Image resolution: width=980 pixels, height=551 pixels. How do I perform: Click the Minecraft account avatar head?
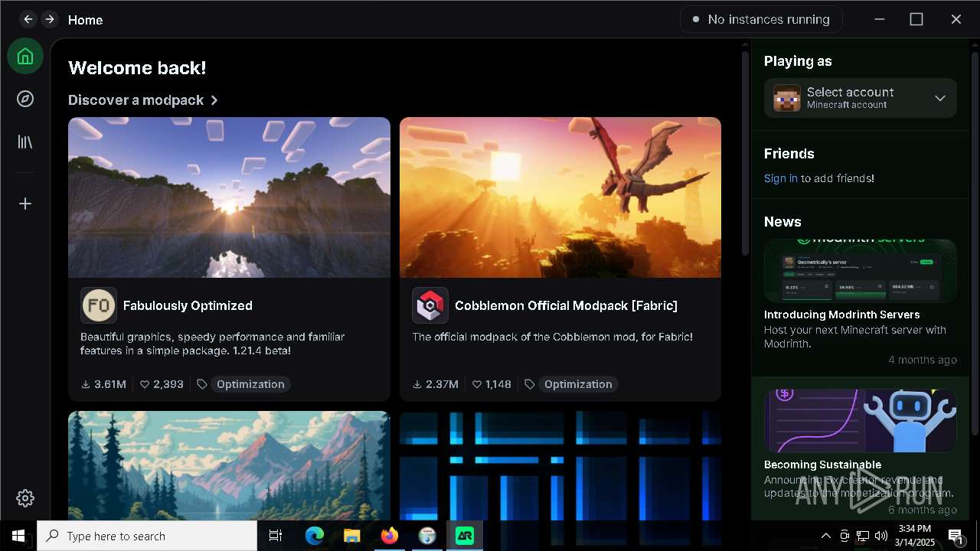(786, 98)
